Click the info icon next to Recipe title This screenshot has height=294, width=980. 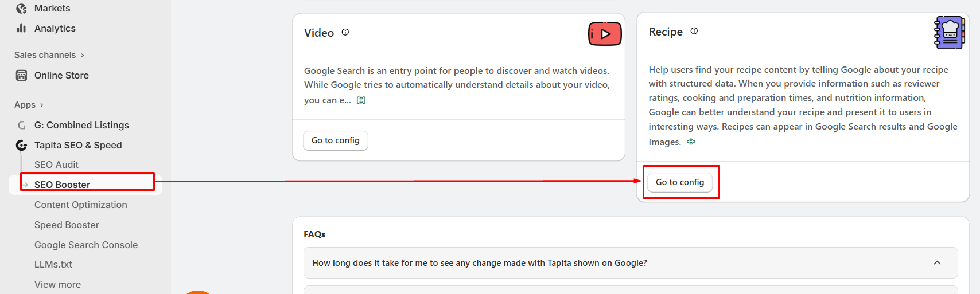tap(694, 31)
